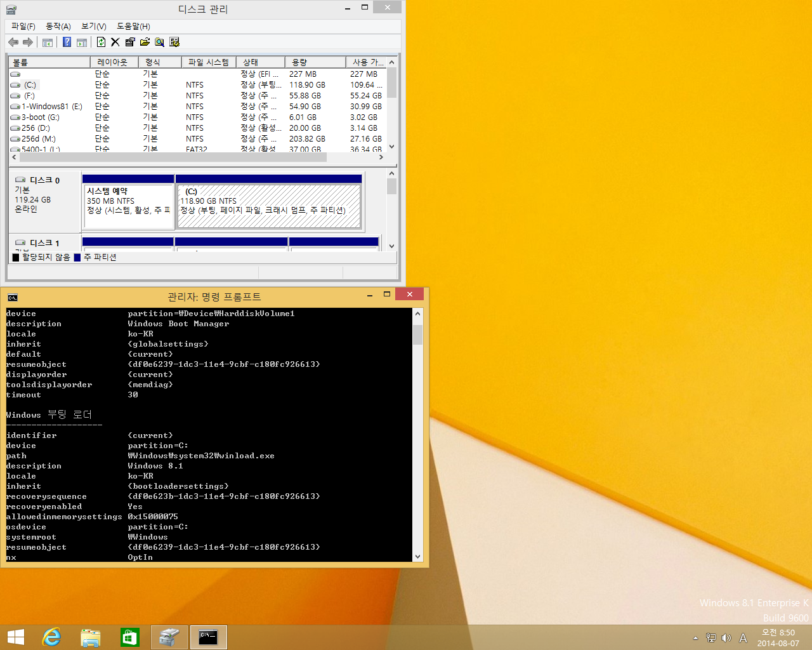Click the green Refresh icon

(101, 42)
